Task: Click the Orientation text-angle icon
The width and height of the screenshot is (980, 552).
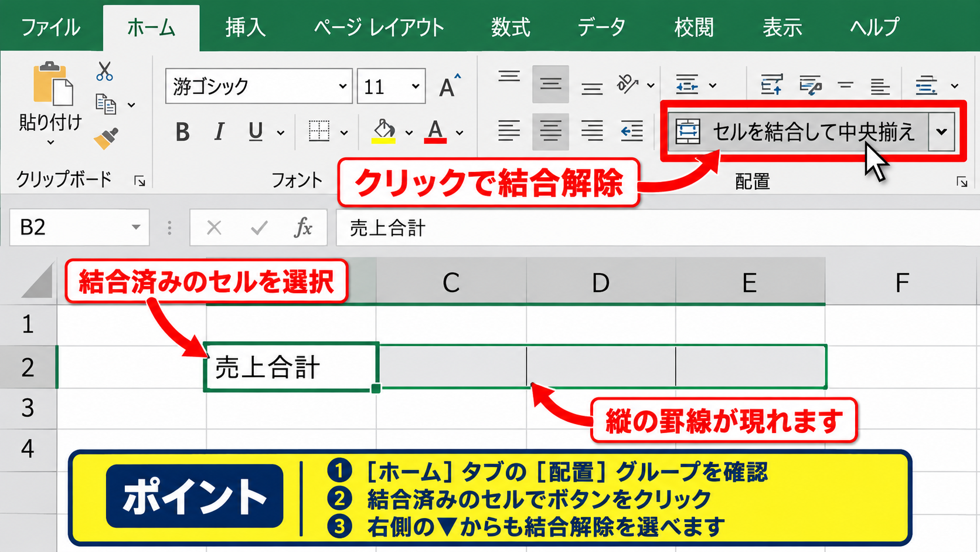Action: (628, 84)
